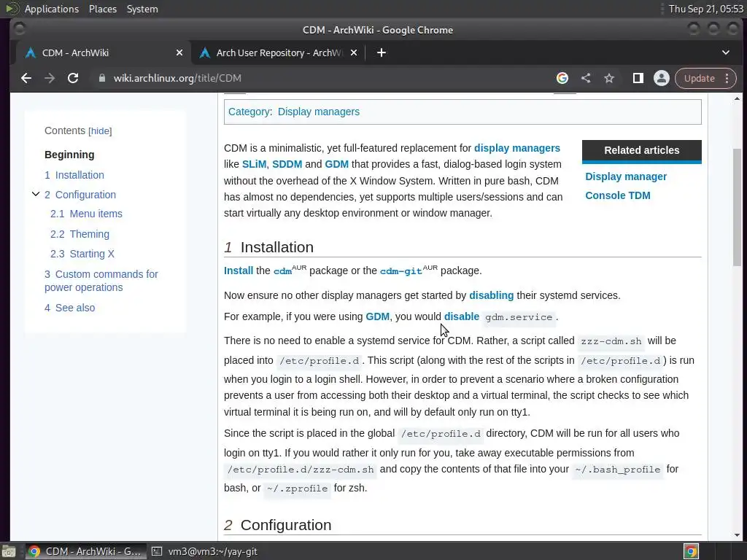Open the Applications menu
Viewport: 747px width, 560px height.
coord(52,9)
